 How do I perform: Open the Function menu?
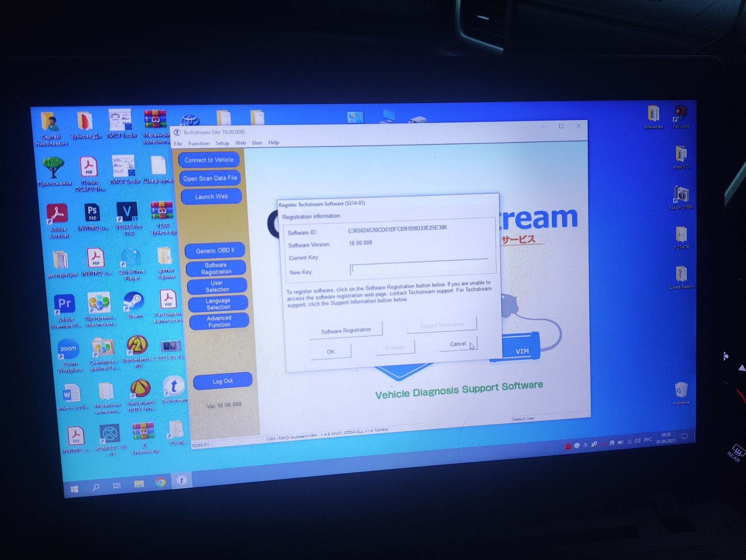(x=199, y=143)
